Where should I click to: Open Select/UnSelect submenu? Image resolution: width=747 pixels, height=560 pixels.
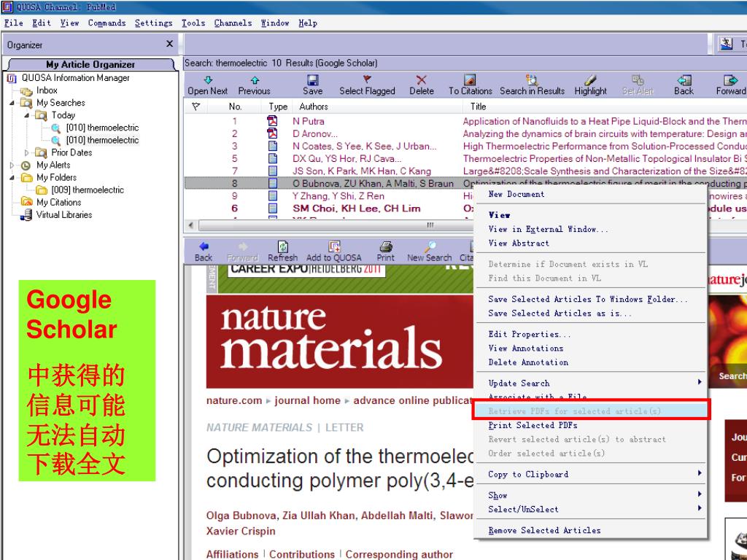point(592,509)
